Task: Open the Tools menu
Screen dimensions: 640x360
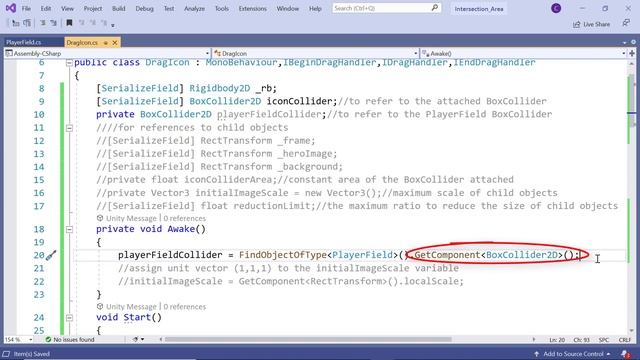Action: click(x=222, y=9)
